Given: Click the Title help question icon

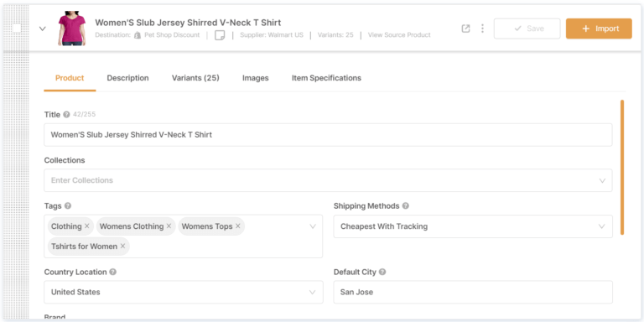Looking at the screenshot, I should coord(66,115).
